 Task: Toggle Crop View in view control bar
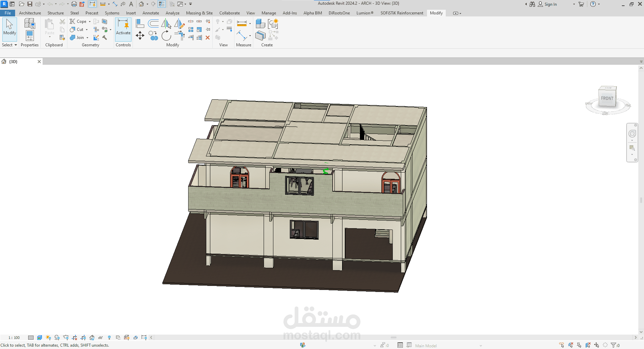[74, 338]
